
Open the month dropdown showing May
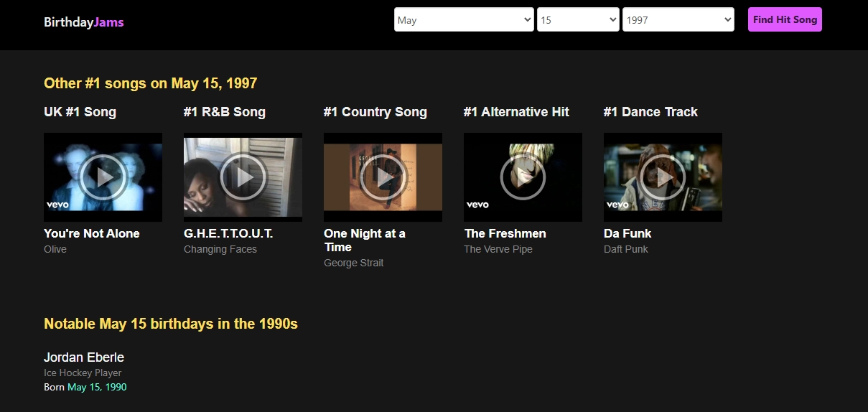point(464,20)
